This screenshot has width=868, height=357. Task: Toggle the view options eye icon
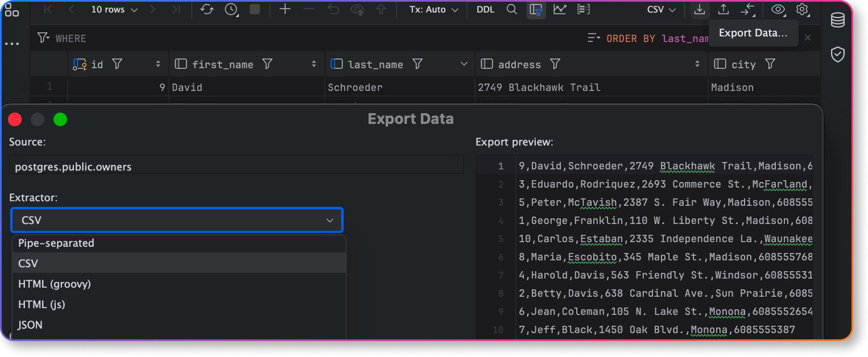coord(778,10)
